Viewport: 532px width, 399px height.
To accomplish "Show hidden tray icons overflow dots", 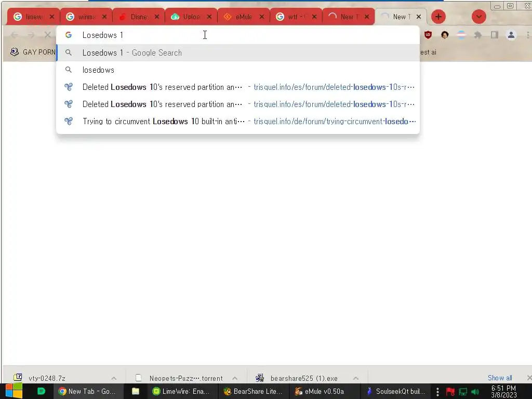I will [x=437, y=392].
